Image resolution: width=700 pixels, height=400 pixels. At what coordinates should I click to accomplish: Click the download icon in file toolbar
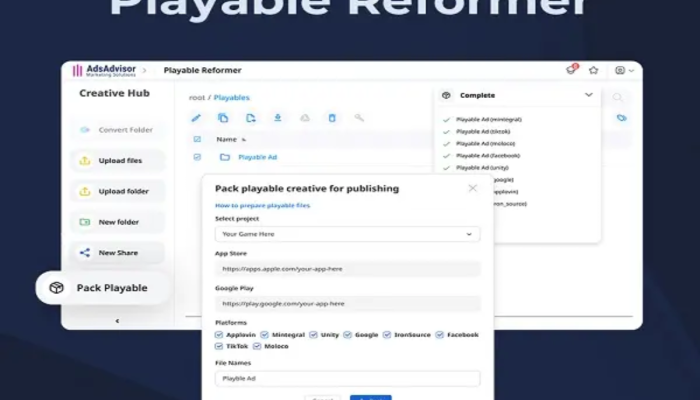click(x=278, y=118)
